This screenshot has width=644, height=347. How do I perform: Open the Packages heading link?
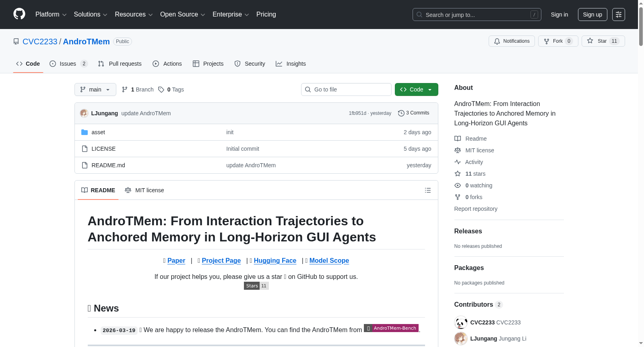(469, 268)
